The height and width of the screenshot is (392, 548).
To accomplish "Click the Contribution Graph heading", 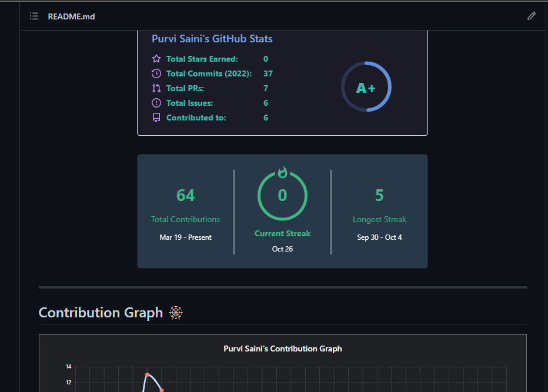I will (101, 312).
